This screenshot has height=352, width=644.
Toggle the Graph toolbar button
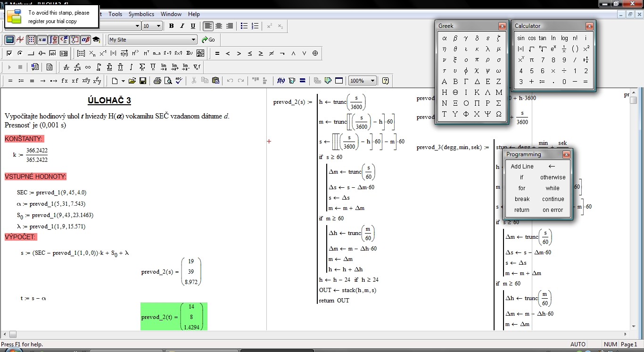point(20,40)
